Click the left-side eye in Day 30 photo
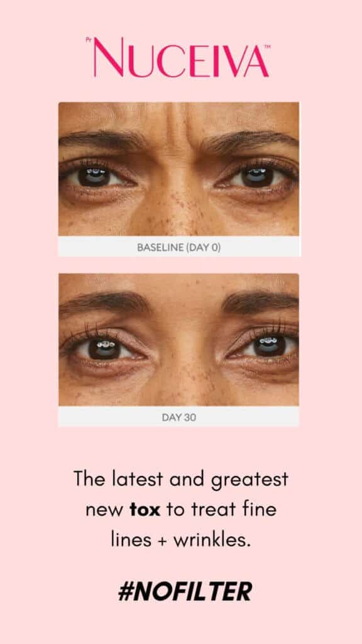362x644 pixels. (104, 348)
